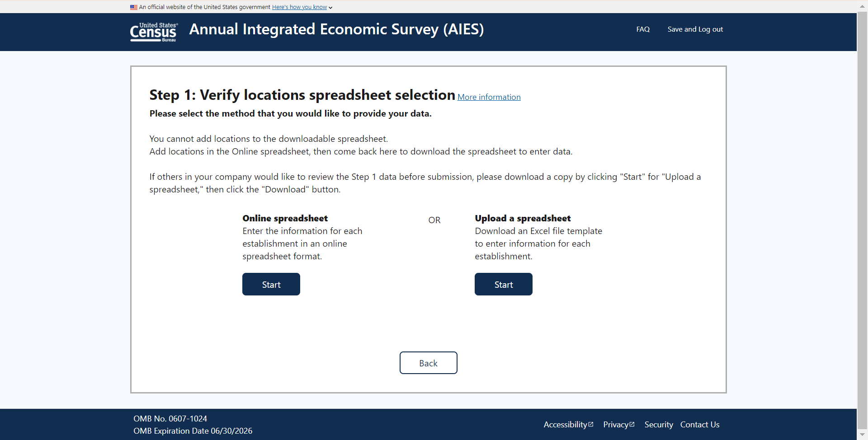The height and width of the screenshot is (440, 868).
Task: Start the Online spreadsheet option
Action: [x=271, y=284]
